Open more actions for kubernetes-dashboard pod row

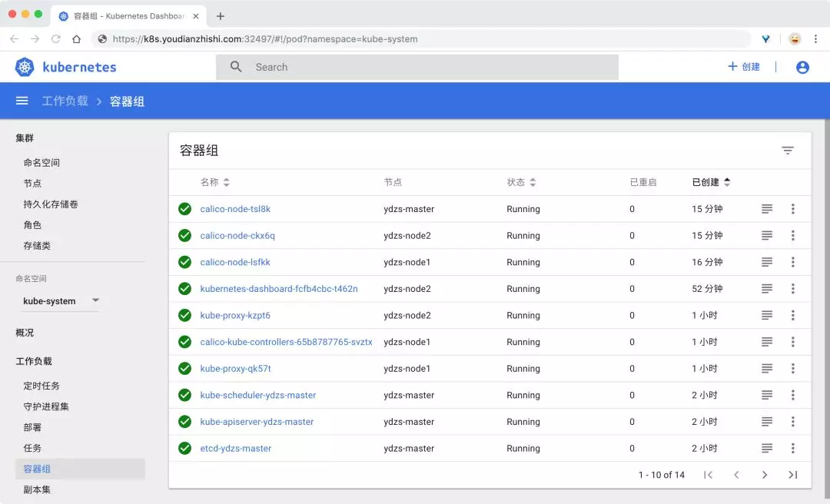(x=792, y=289)
